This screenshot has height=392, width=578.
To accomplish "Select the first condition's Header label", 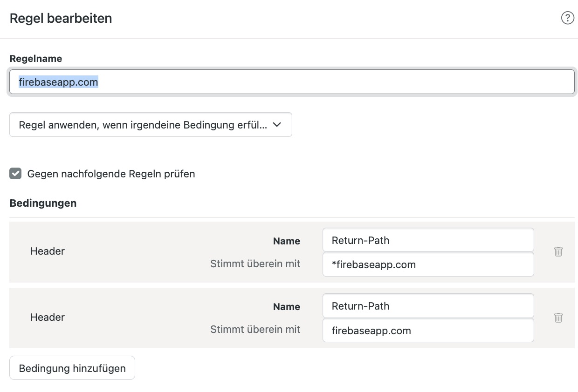I will click(x=48, y=251).
